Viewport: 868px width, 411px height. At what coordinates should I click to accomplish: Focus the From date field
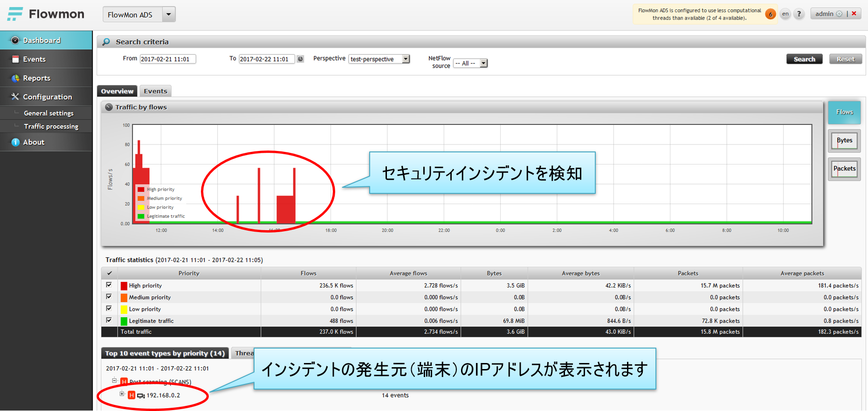coord(168,59)
